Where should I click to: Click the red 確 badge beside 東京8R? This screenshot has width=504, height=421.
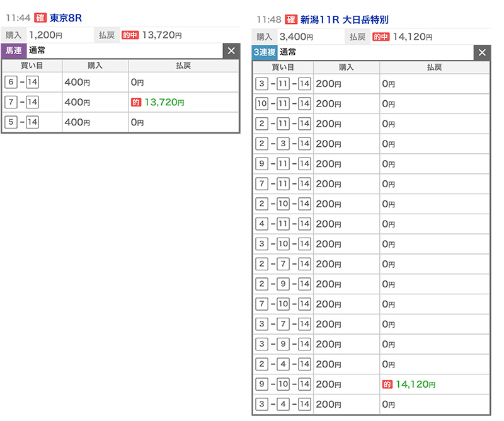[x=40, y=18]
